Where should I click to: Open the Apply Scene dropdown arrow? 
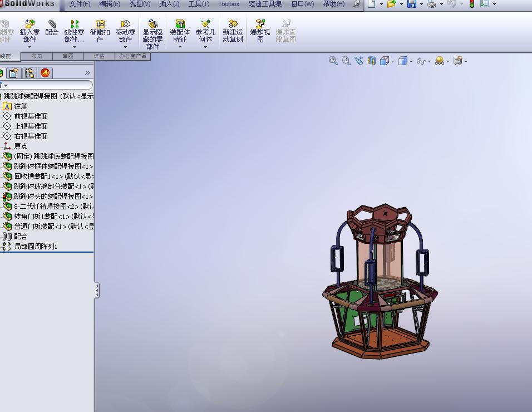[x=448, y=61]
